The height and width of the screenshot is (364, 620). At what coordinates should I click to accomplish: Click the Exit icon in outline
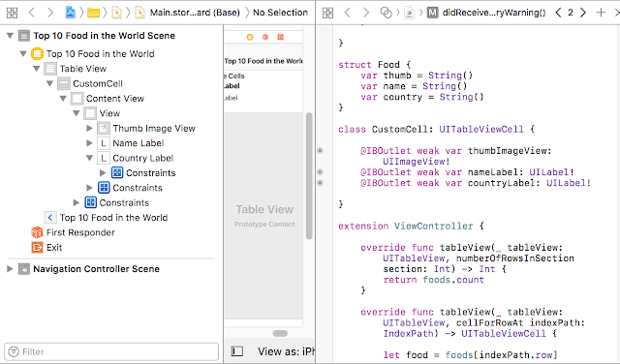click(37, 248)
